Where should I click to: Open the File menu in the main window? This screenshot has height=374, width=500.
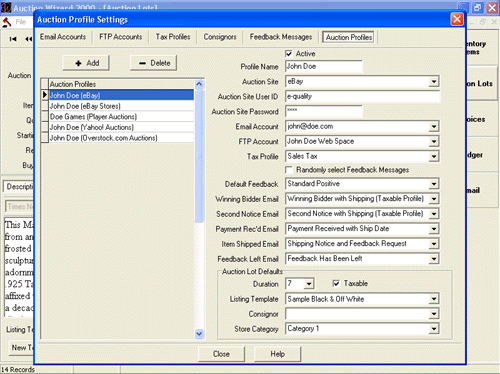point(21,22)
